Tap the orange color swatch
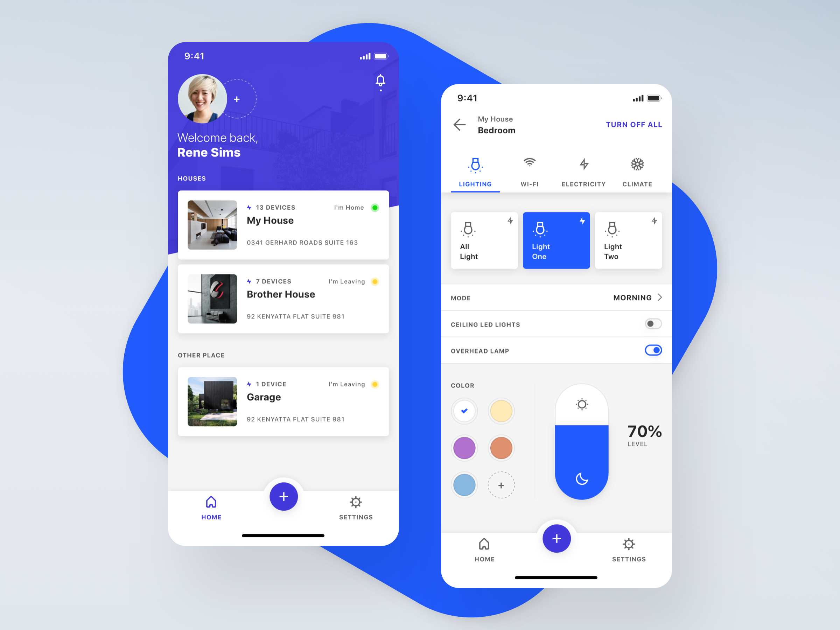The width and height of the screenshot is (840, 630). [501, 447]
